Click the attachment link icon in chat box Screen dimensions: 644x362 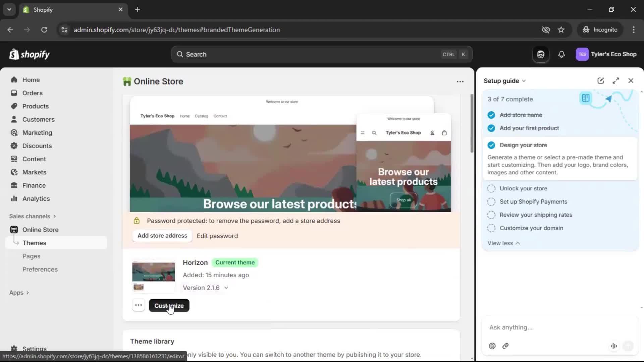point(505,346)
